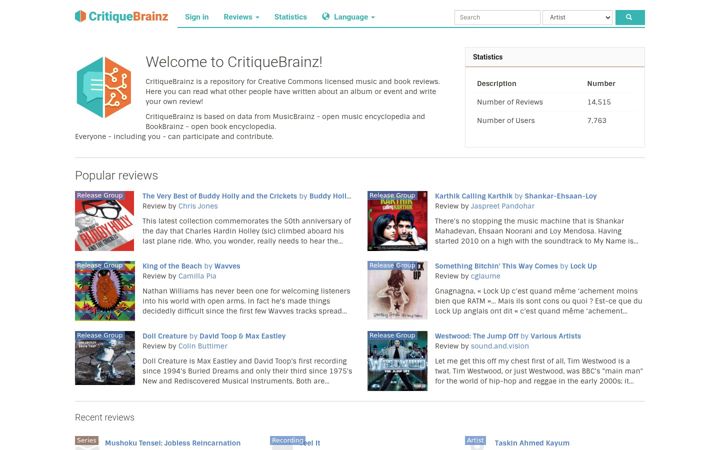
Task: Open the Lock Up artist link
Action: tap(583, 266)
